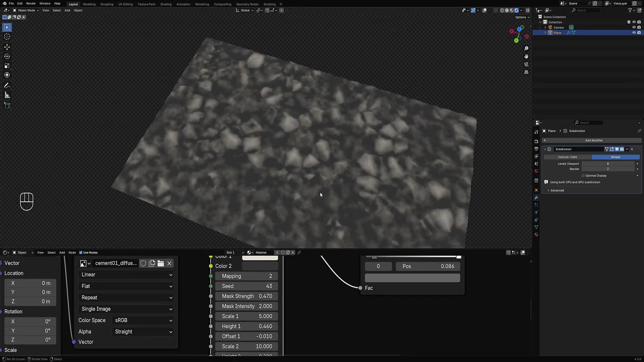This screenshot has width=644, height=362.
Task: Activate the 3D Cursor tool
Action: [x=7, y=37]
